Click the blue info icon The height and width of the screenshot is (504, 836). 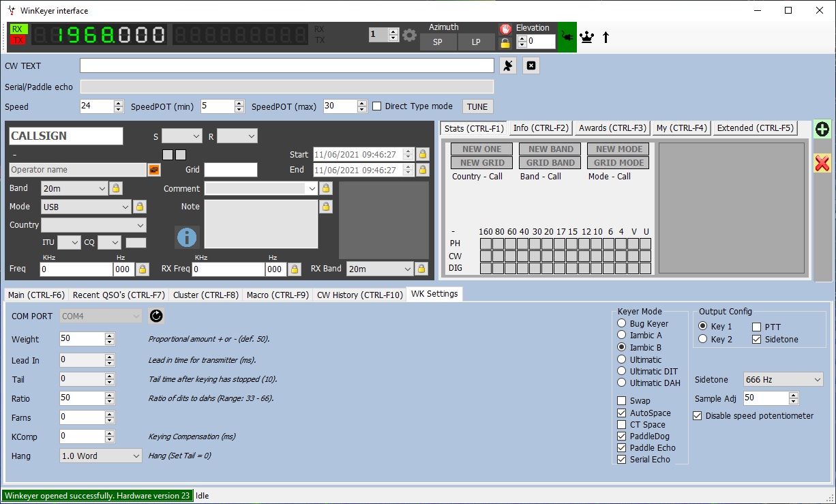coord(187,237)
